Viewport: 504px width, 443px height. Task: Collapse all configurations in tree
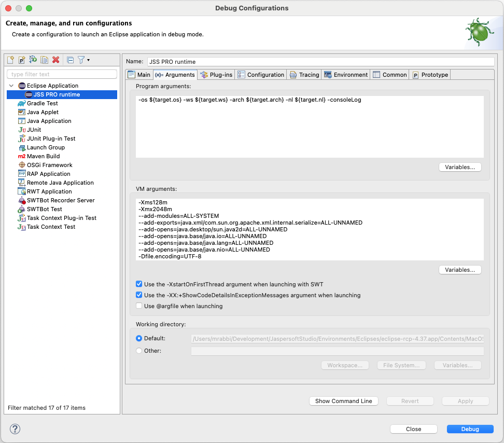click(71, 60)
